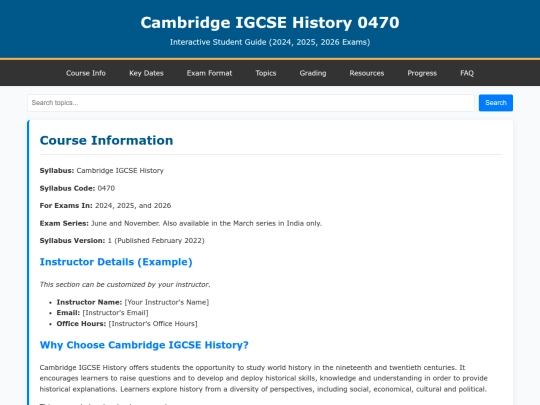540x405 pixels.
Task: Jump to Grading section
Action: [x=313, y=73]
